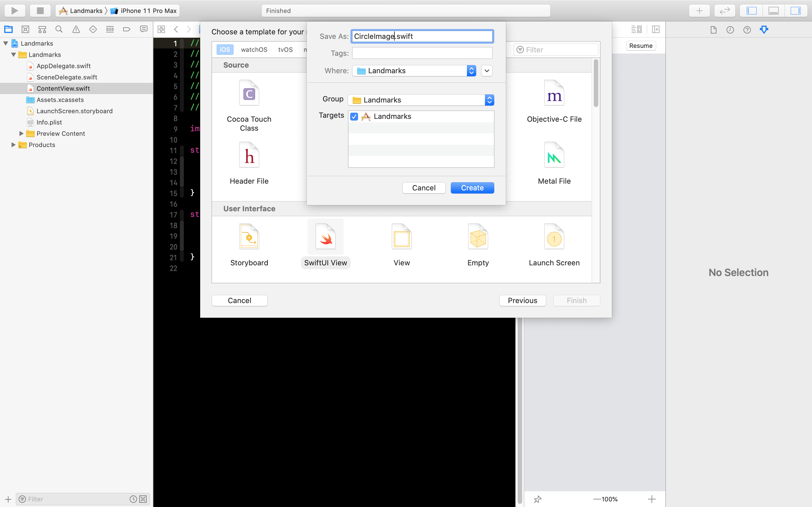The image size is (812, 507).
Task: Click Resume in the canvas preview
Action: (641, 46)
